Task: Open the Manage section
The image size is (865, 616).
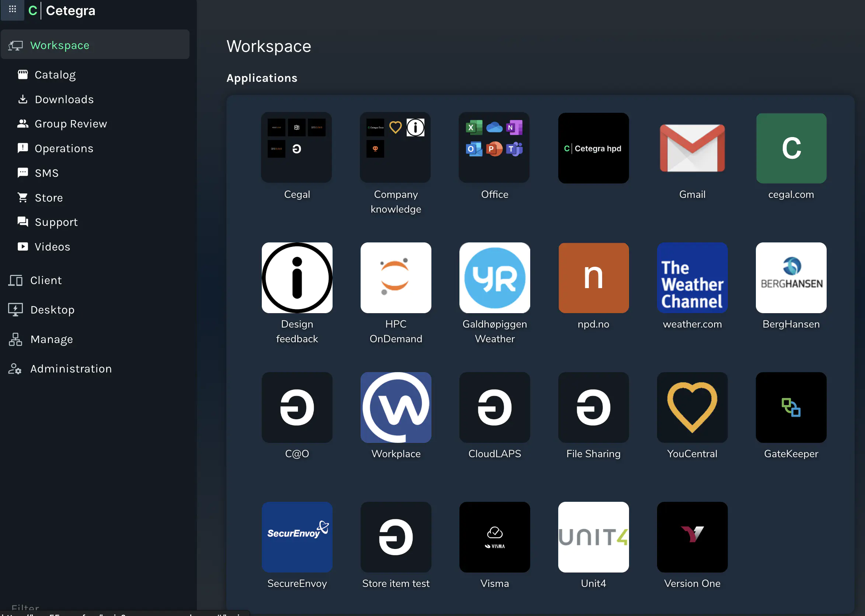Action: click(41, 339)
